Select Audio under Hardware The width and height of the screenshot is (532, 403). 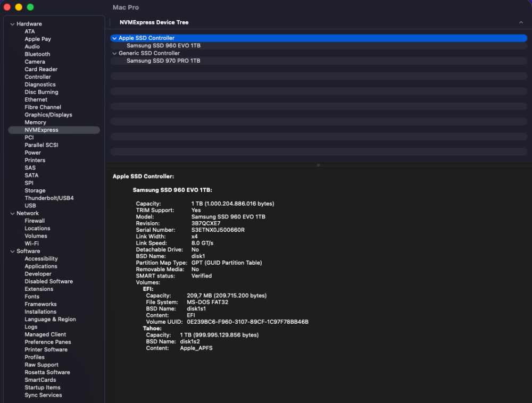32,47
